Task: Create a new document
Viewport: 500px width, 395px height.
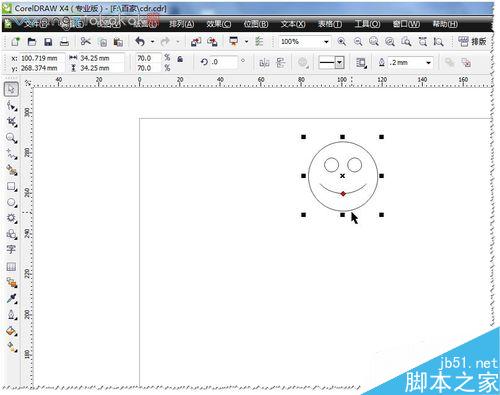Action: pos(15,42)
